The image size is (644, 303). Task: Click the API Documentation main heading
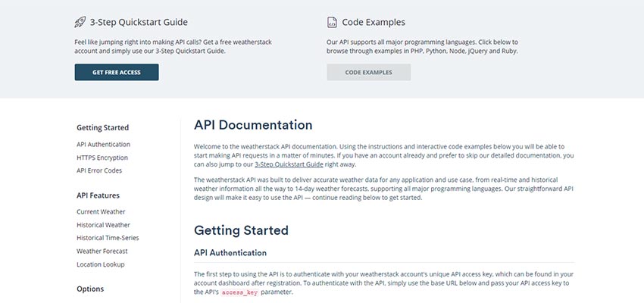[x=253, y=125]
